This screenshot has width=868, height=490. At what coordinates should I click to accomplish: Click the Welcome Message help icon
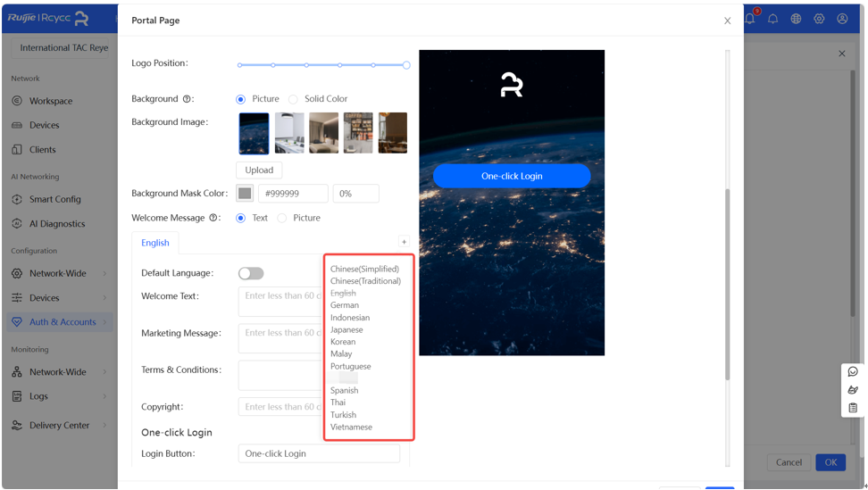pyautogui.click(x=213, y=218)
